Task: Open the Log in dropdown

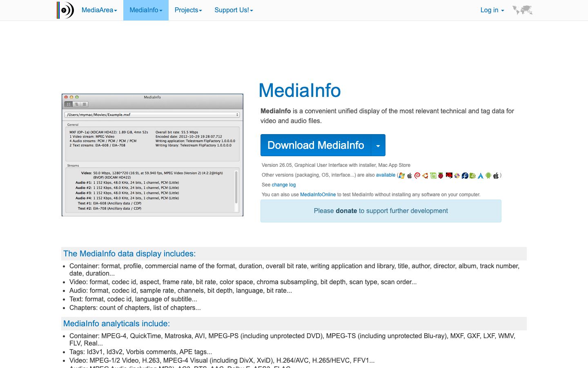Action: pos(492,10)
